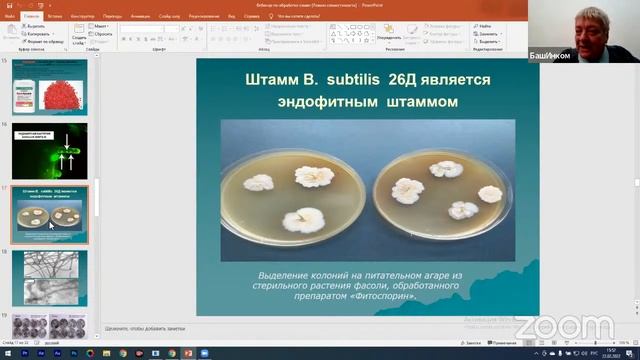Screen dimensions: 640x360
Task: Open the font name combo box
Action: coord(142,29)
